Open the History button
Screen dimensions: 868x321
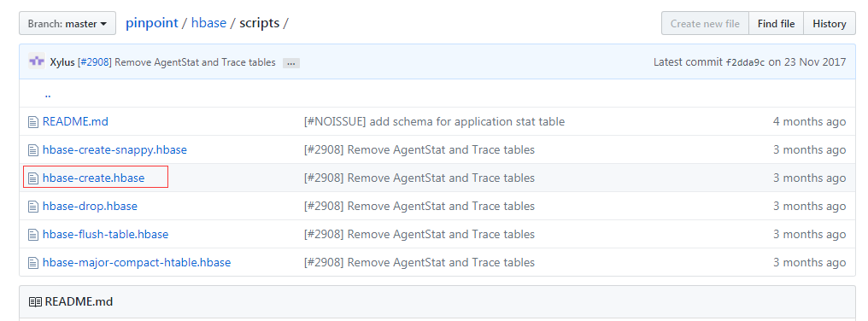coord(830,24)
